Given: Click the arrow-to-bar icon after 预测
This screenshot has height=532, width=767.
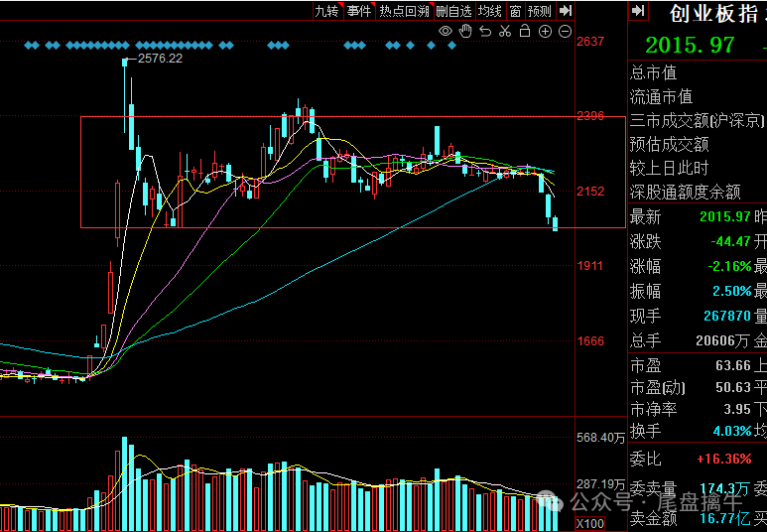Looking at the screenshot, I should (566, 10).
